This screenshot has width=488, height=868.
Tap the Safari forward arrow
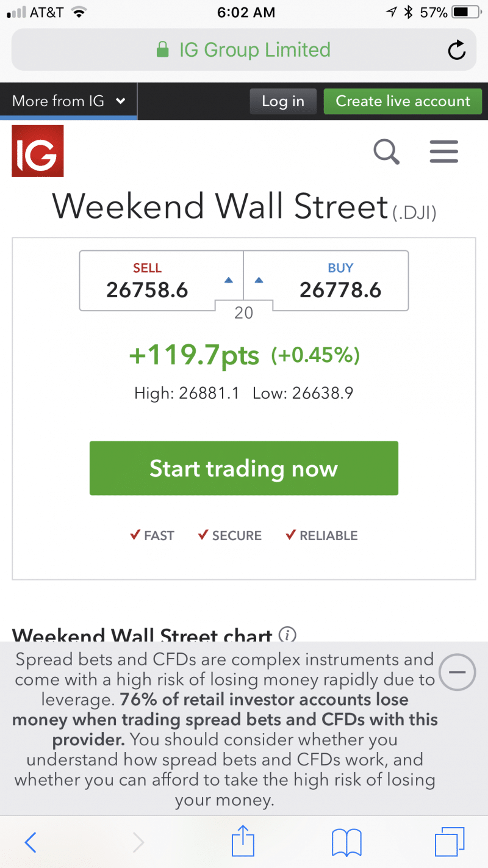138,843
